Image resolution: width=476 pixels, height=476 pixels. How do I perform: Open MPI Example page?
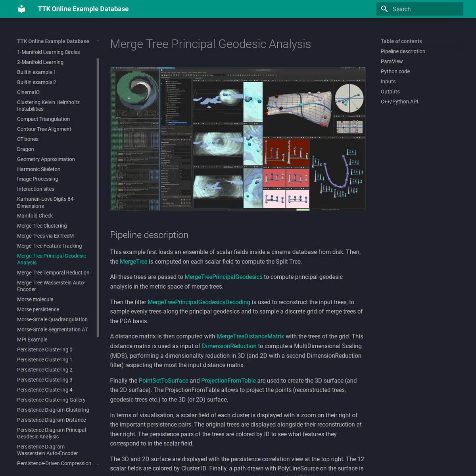32,340
